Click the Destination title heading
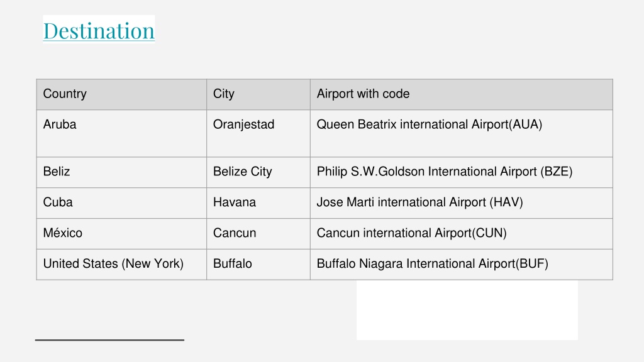The image size is (644, 362). pos(99,30)
